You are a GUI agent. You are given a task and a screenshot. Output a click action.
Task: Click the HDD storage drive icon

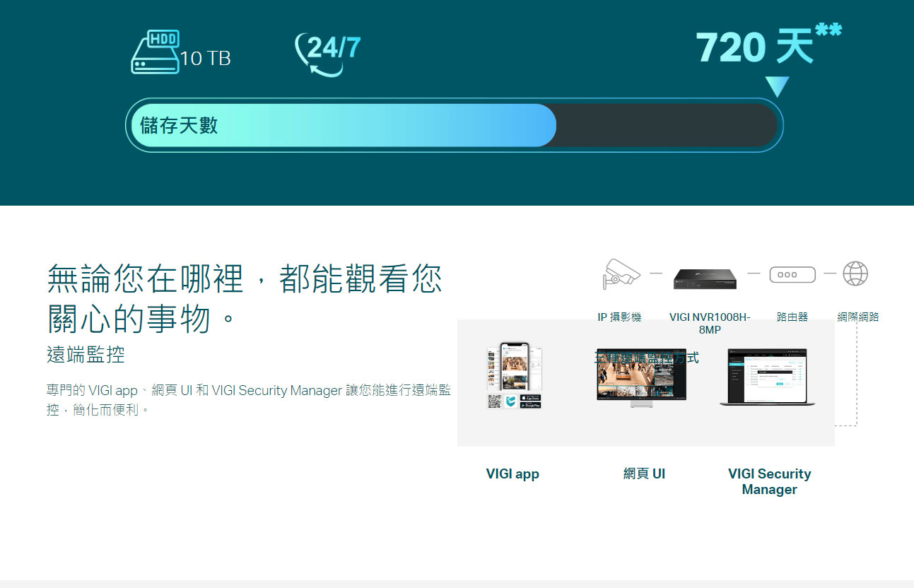tap(155, 52)
